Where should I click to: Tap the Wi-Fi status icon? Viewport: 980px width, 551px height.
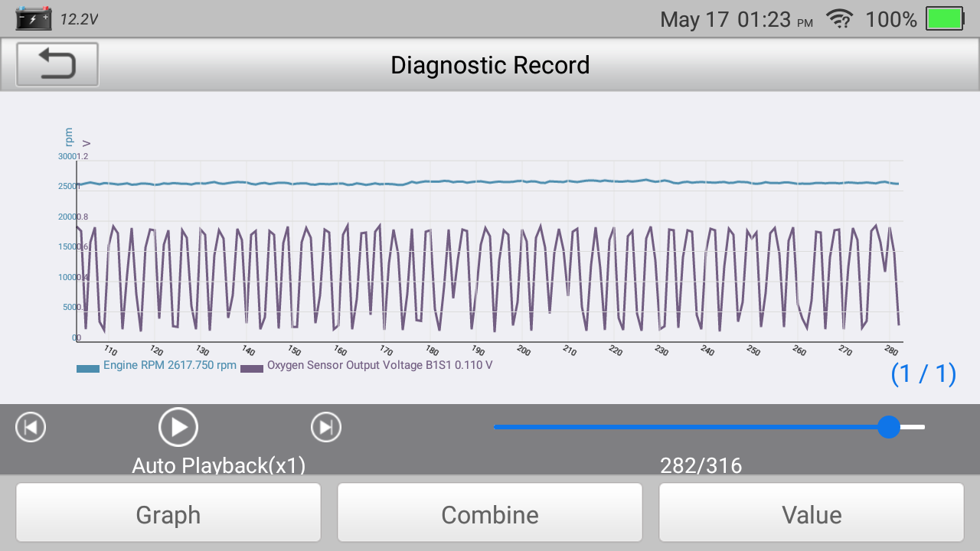click(839, 19)
